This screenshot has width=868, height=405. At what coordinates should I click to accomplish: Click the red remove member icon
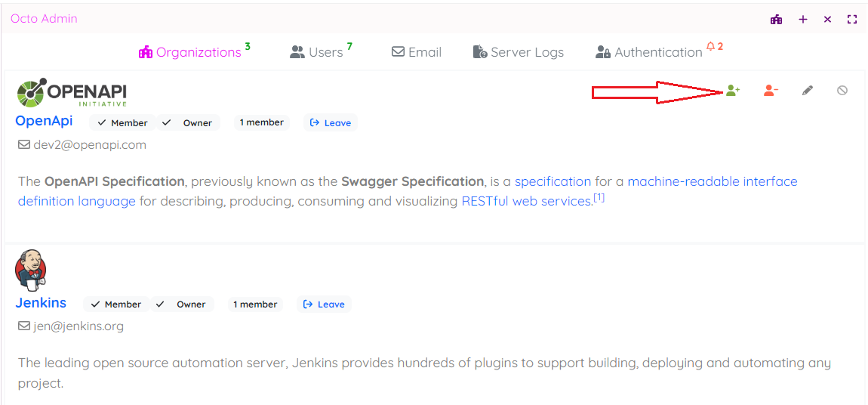pos(770,91)
